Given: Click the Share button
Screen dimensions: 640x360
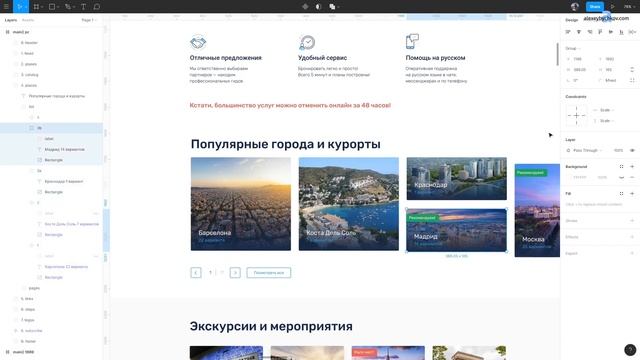Looking at the screenshot, I should pyautogui.click(x=595, y=7).
